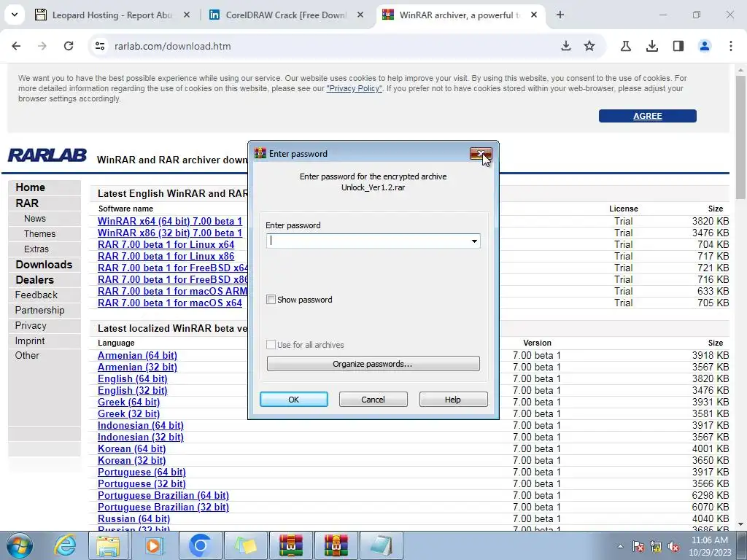The height and width of the screenshot is (560, 747).
Task: Select the WinRAR archiver tab
Action: tap(460, 15)
